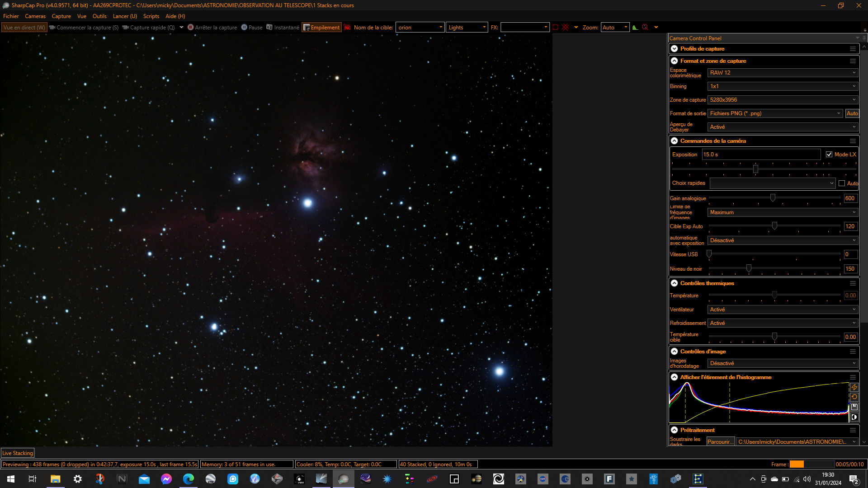868x488 pixels.
Task: Open the Capture menu
Action: (61, 16)
